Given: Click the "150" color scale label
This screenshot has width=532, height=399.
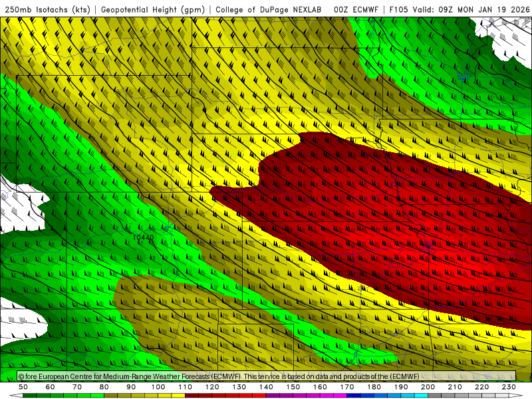Looking at the screenshot, I should pos(293,387).
